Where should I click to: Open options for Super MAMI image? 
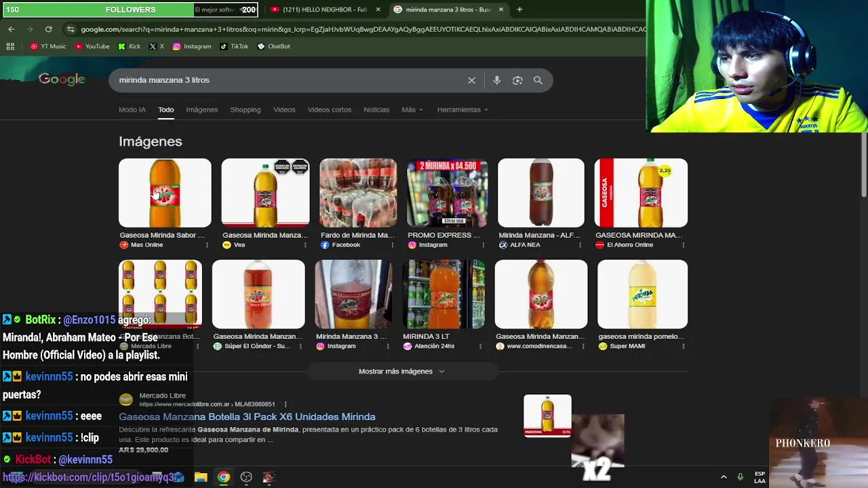683,346
